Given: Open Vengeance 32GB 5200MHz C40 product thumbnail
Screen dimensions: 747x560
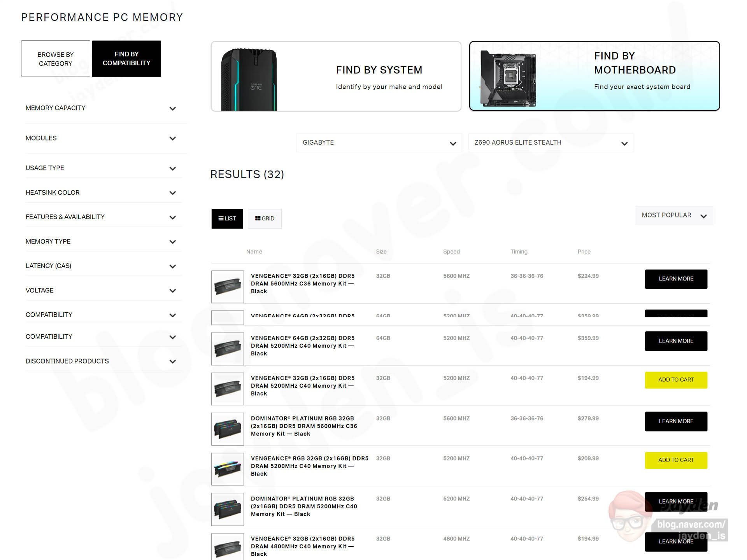Looking at the screenshot, I should tap(228, 389).
